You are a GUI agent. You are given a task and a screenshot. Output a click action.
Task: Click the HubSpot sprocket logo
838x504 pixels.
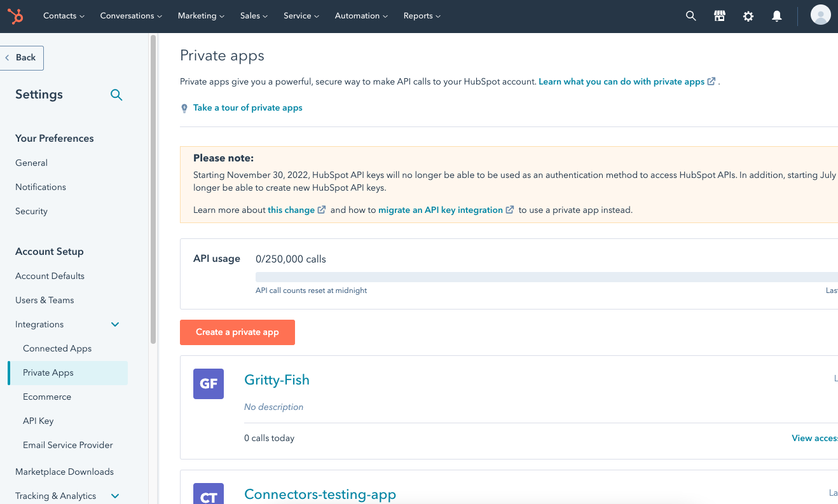15,16
